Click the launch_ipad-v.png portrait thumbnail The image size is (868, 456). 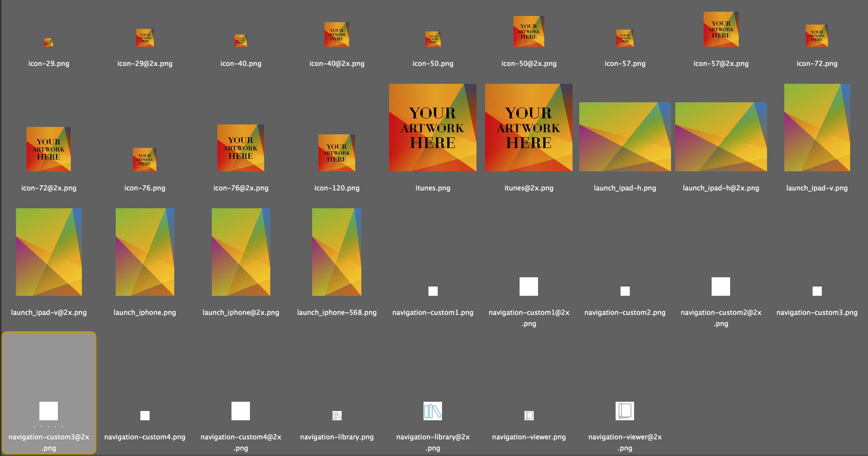[x=817, y=128]
